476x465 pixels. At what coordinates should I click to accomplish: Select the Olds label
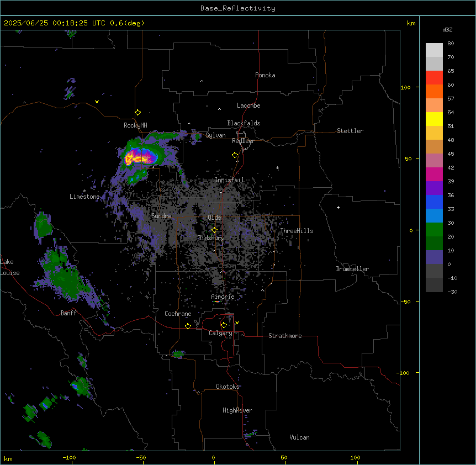tap(214, 218)
